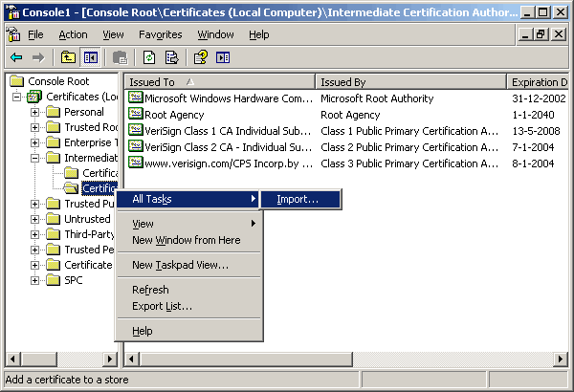
Task: Restore the inner MDI console window
Action: coord(541,34)
